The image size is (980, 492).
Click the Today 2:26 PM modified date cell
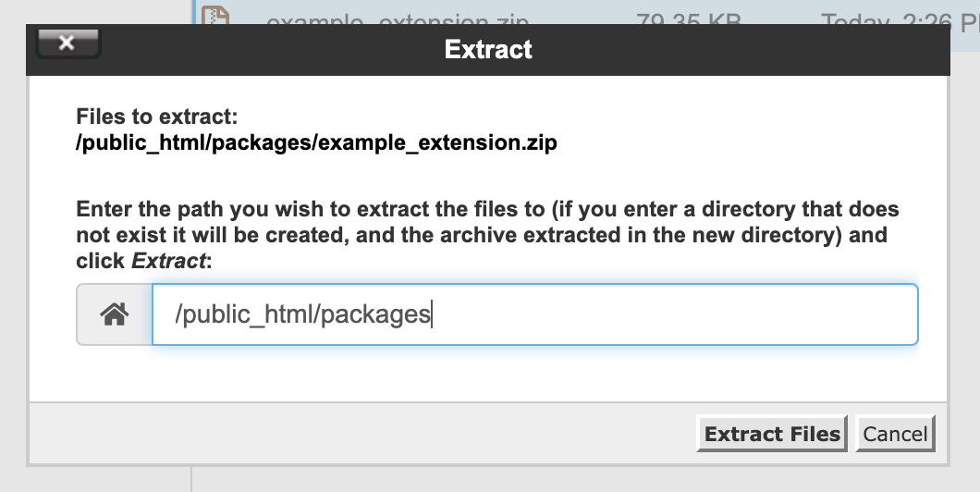[x=900, y=18]
